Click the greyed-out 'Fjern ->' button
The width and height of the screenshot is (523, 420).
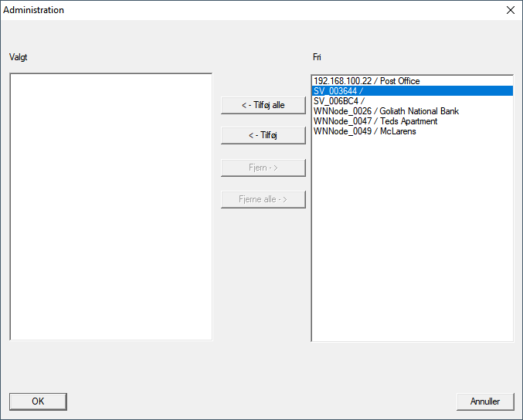click(263, 168)
